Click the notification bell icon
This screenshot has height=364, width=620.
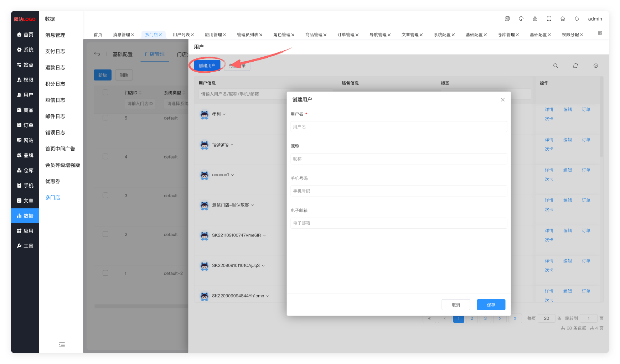[577, 19]
